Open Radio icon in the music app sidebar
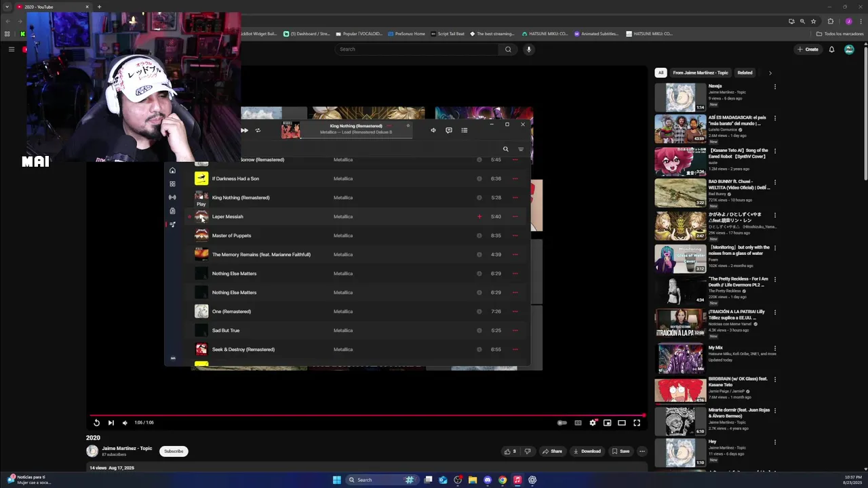Viewport: 868px width, 488px height. click(x=172, y=197)
